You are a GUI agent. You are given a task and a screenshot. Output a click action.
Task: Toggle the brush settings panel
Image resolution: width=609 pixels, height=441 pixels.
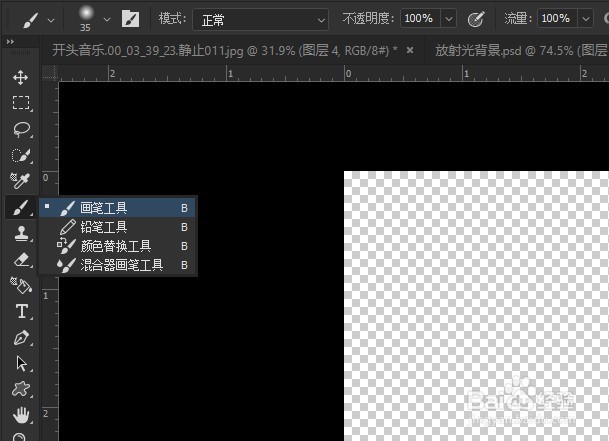(x=130, y=19)
